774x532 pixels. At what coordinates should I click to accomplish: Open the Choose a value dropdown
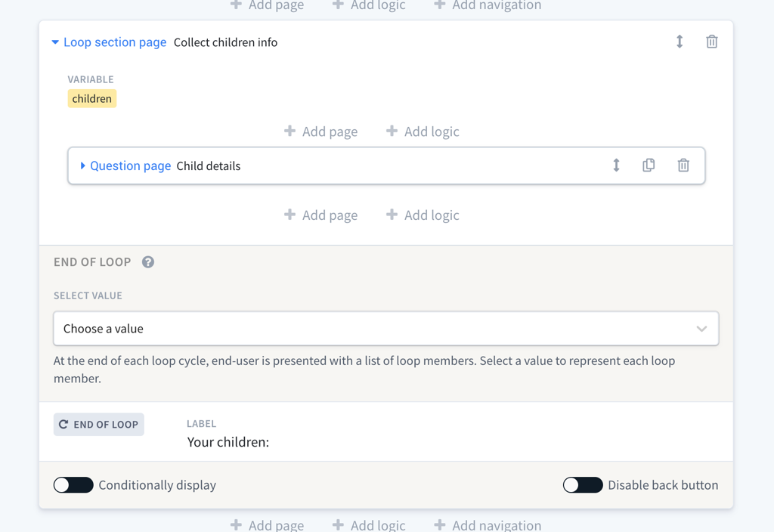point(385,329)
